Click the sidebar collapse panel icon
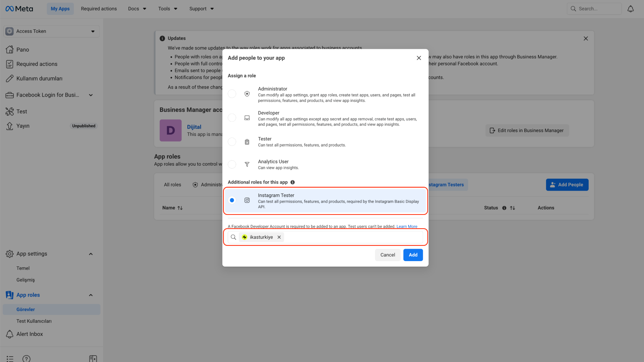This screenshot has height=362, width=644. [93, 359]
